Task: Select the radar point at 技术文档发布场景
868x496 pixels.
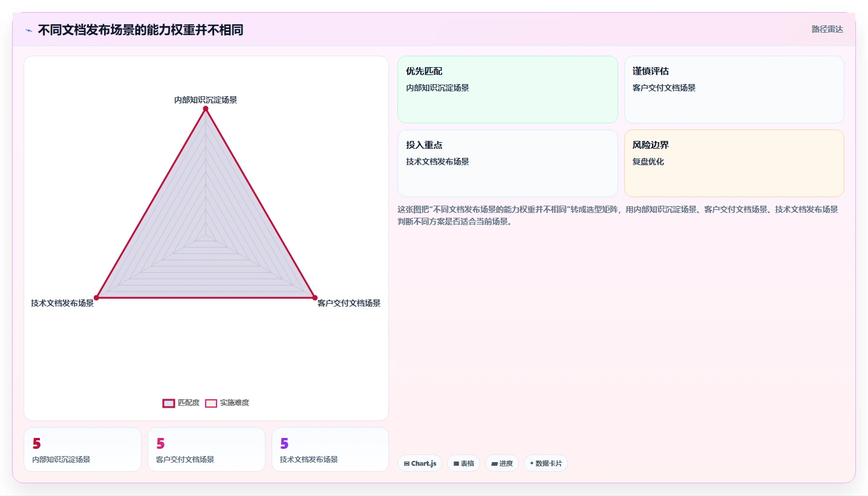Action: (x=96, y=298)
